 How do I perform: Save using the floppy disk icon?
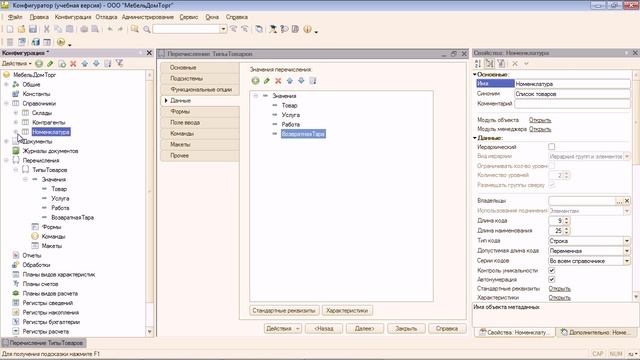coord(33,29)
